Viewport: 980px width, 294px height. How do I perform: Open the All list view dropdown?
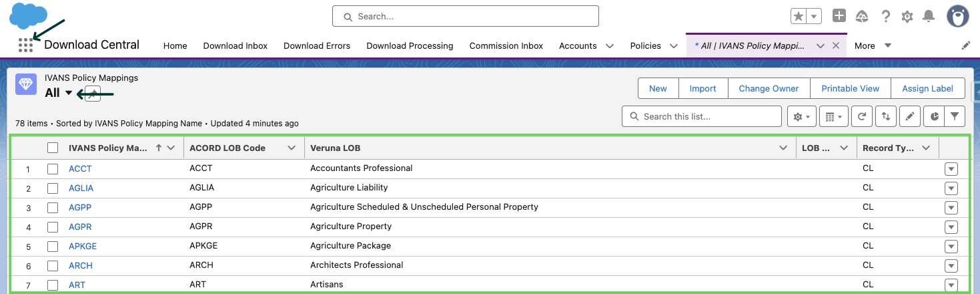click(x=69, y=93)
